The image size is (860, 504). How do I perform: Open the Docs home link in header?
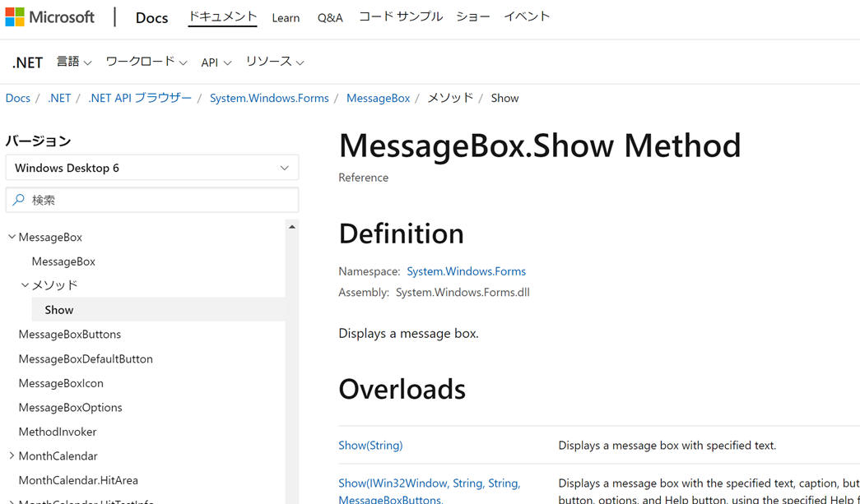point(151,17)
